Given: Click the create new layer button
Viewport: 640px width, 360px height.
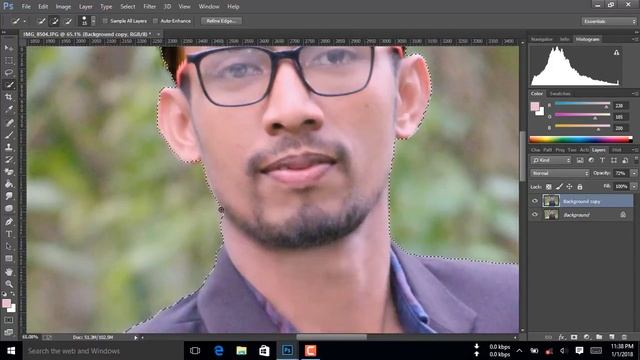Looking at the screenshot, I should coord(611,337).
